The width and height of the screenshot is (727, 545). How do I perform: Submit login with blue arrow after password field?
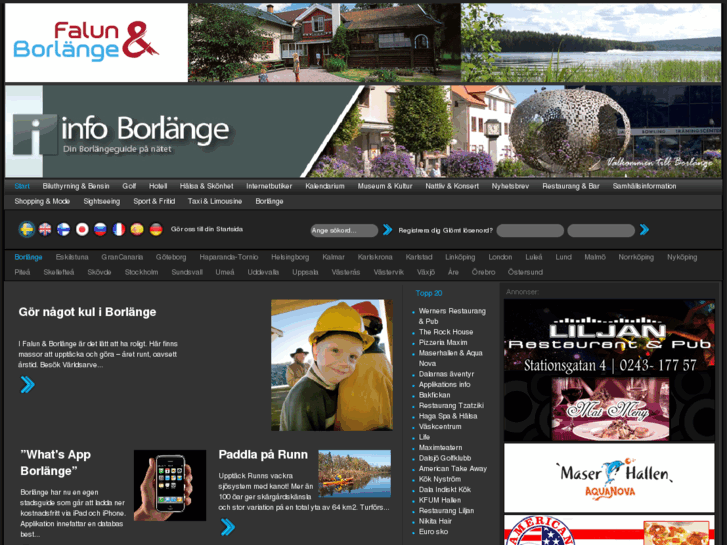(x=644, y=230)
